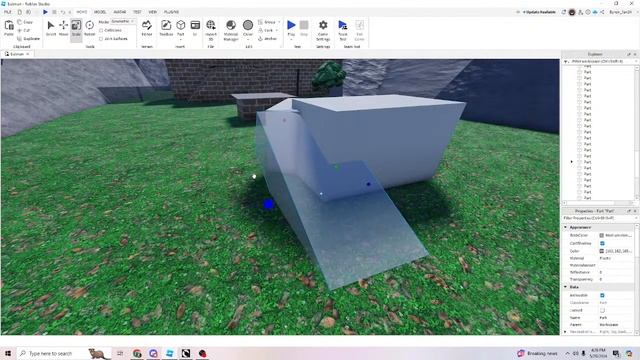Copy the selection
This screenshot has height=360, width=640.
pyautogui.click(x=25, y=22)
